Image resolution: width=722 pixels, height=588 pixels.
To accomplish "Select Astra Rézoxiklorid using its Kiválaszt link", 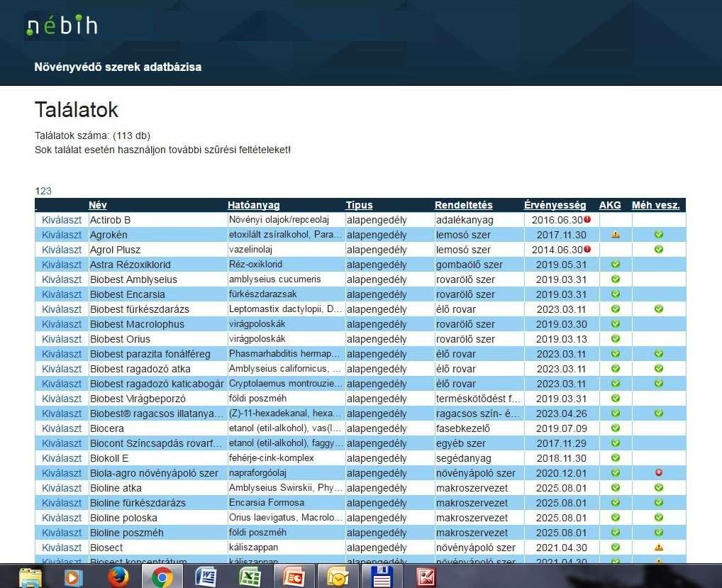I will pos(62,265).
